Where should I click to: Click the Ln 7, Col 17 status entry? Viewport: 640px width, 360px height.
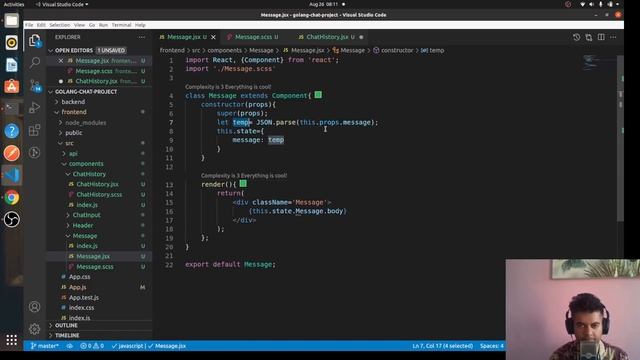442,346
